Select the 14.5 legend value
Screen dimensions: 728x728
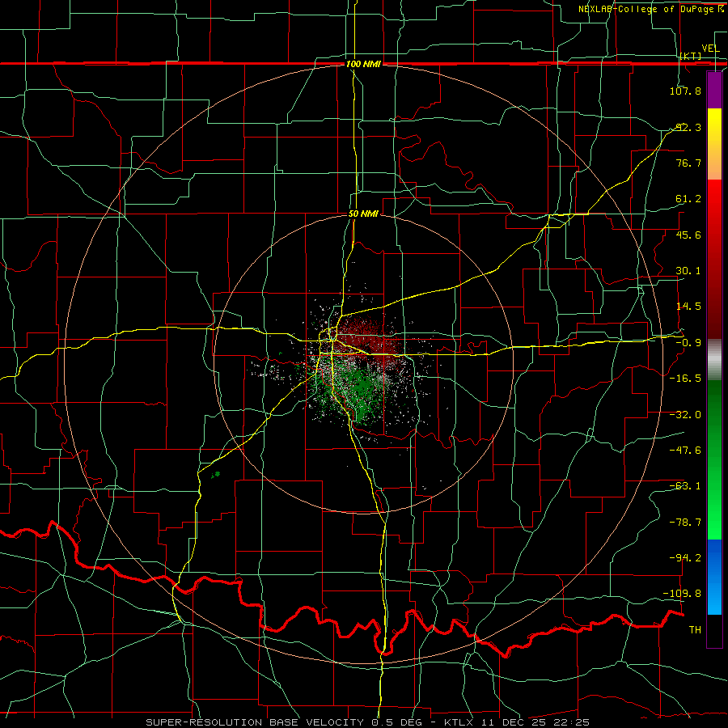(x=688, y=307)
